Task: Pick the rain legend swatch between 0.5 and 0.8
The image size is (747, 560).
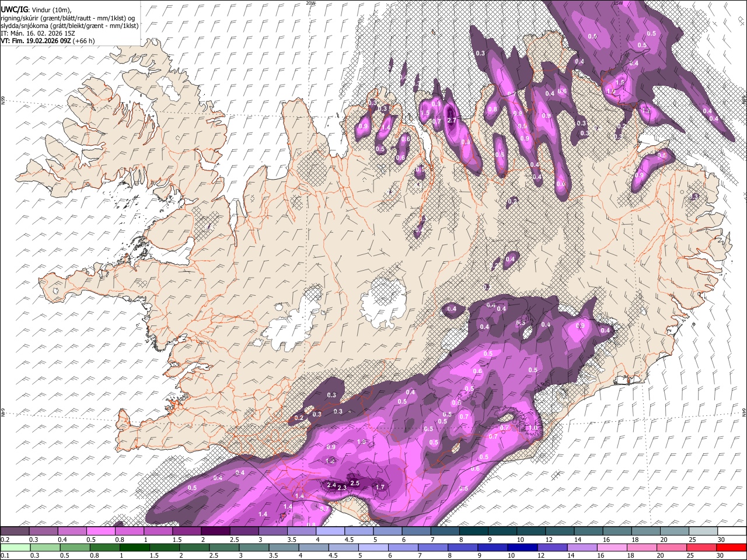Action: 75,547
